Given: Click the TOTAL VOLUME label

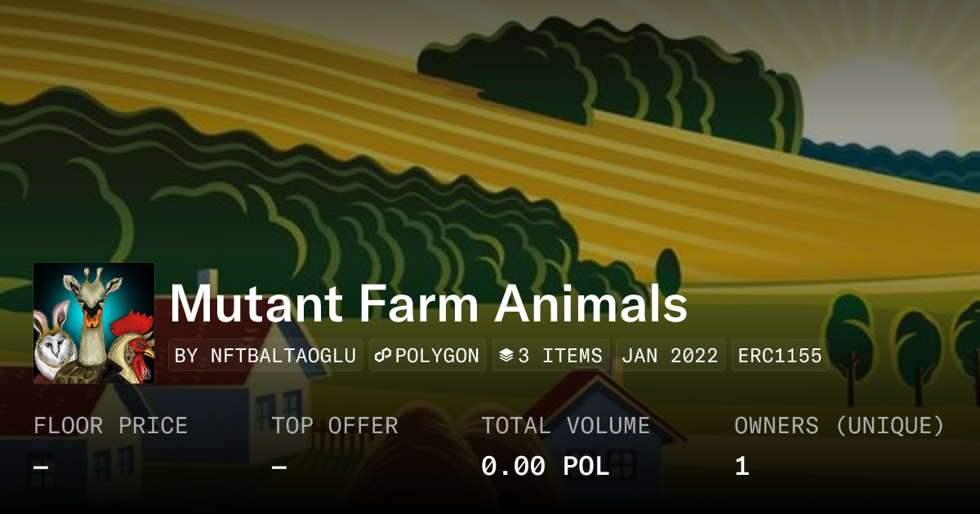Looking at the screenshot, I should (565, 426).
